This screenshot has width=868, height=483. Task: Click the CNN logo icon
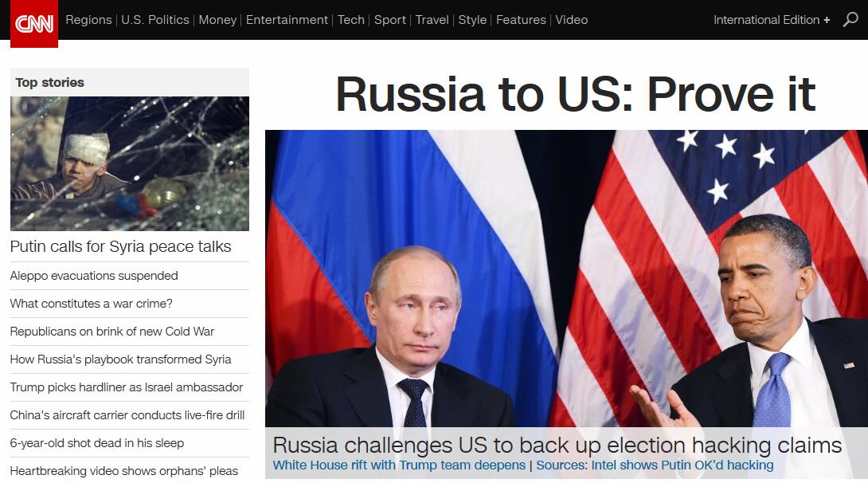click(33, 24)
